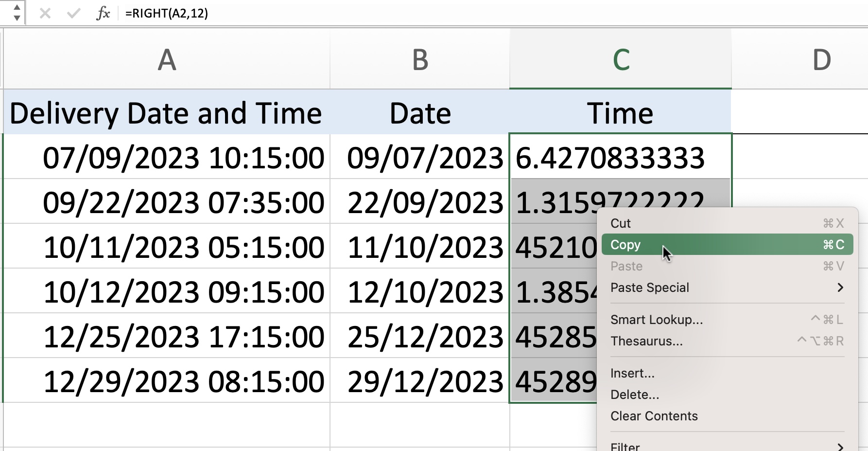
Task: Open Smart Lookup... from the context menu
Action: pos(727,320)
